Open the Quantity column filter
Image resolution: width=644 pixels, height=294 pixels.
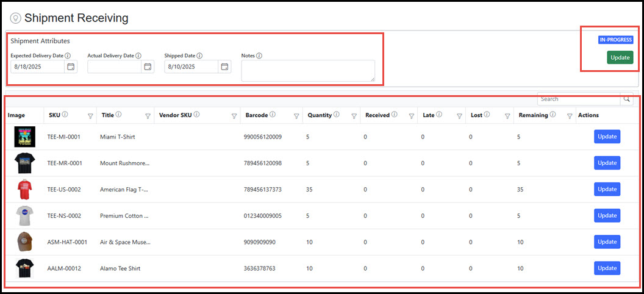pyautogui.click(x=354, y=116)
